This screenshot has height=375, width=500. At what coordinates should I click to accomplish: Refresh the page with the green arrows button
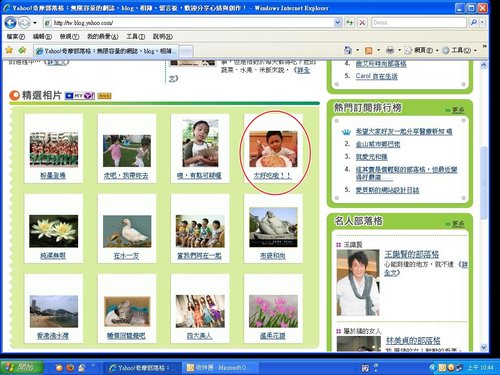[x=349, y=23]
